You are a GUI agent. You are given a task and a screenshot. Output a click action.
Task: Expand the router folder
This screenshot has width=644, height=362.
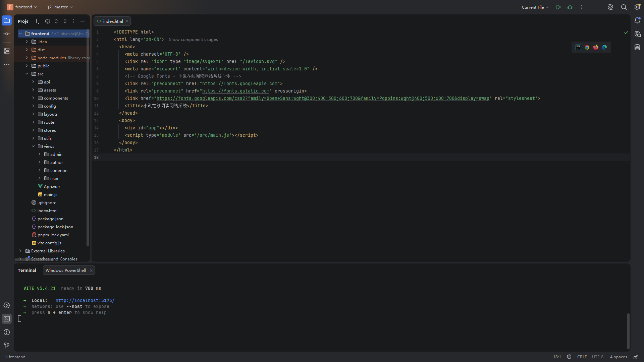click(33, 122)
